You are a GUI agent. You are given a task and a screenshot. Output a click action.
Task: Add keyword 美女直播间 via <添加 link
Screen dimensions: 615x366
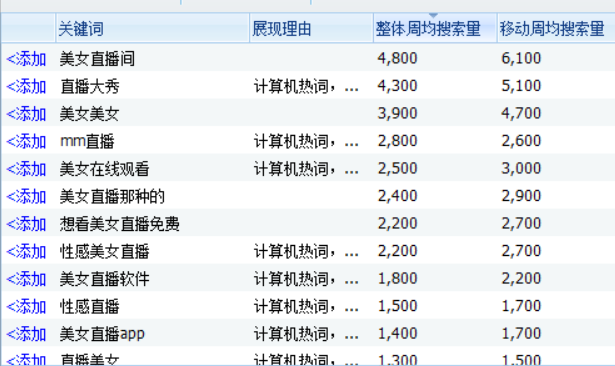click(26, 59)
